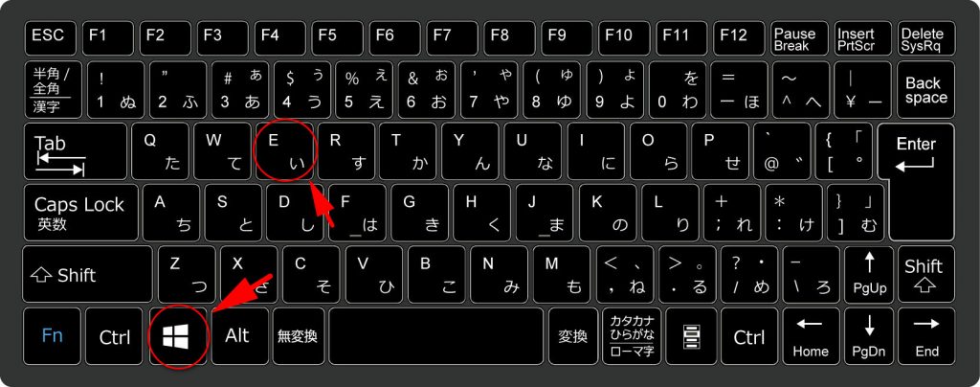The height and width of the screenshot is (387, 980).
Task: Toggle the 半角/全角 漢字 key
Action: point(53,89)
